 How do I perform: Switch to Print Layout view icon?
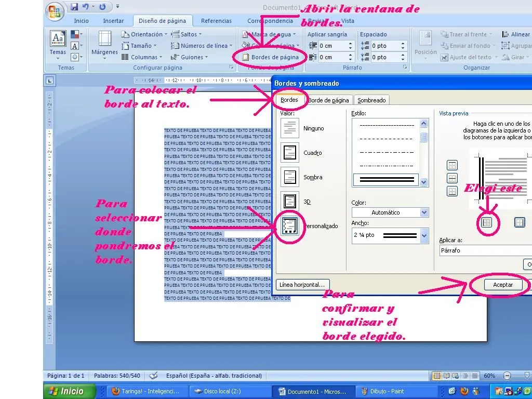click(437, 376)
